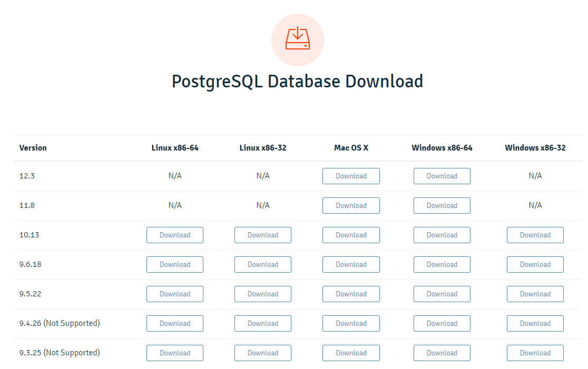Download version 10.13 for Windows x86-64
The image size is (588, 369).
pyautogui.click(x=442, y=235)
